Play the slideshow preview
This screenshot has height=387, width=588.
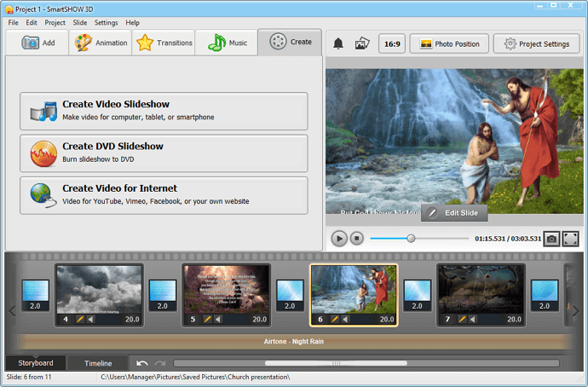[339, 239]
